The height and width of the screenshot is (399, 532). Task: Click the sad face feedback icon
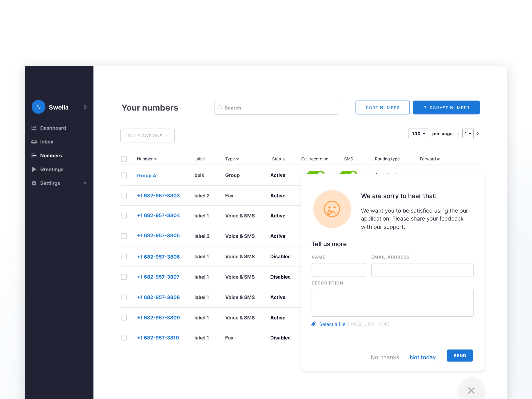[x=332, y=209]
